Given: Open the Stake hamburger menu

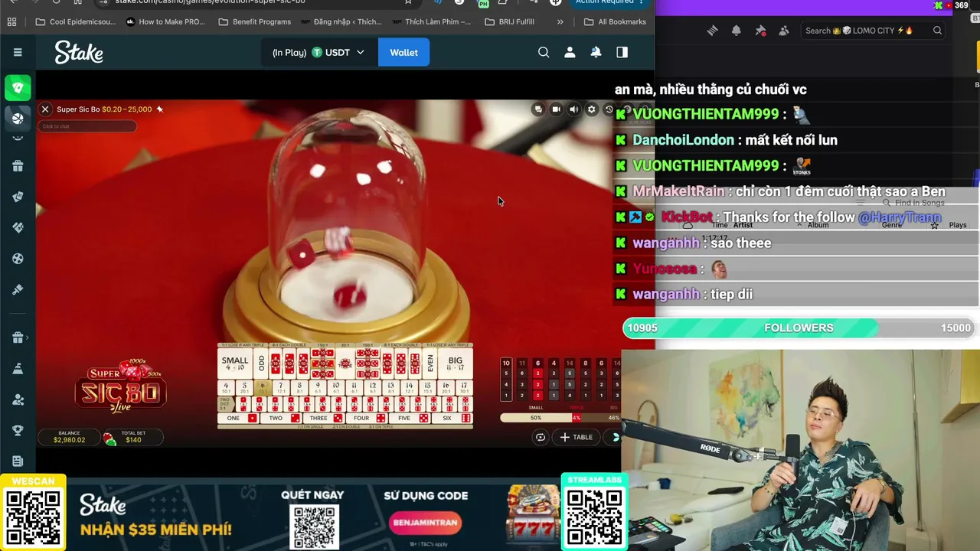Looking at the screenshot, I should pyautogui.click(x=18, y=52).
